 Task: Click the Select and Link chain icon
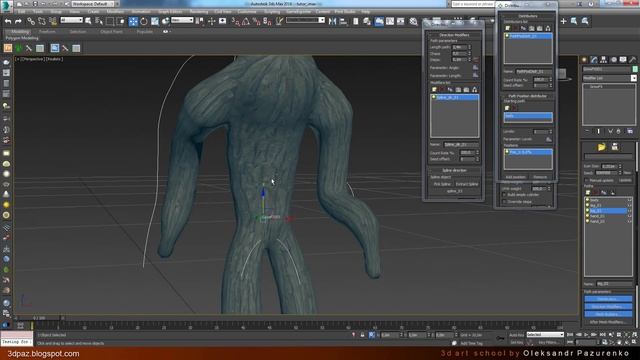pos(31,21)
